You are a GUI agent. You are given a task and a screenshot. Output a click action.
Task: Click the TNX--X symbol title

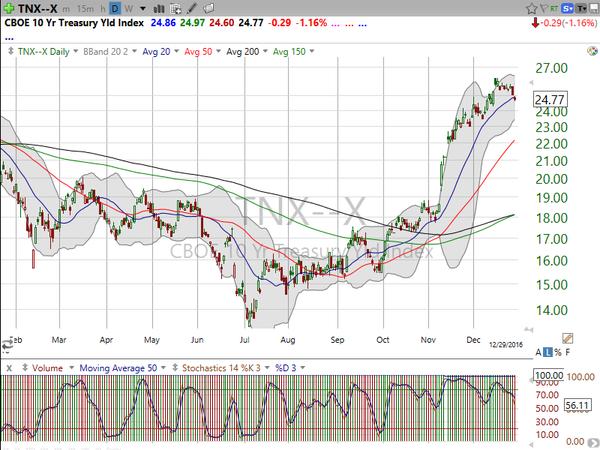click(37, 8)
